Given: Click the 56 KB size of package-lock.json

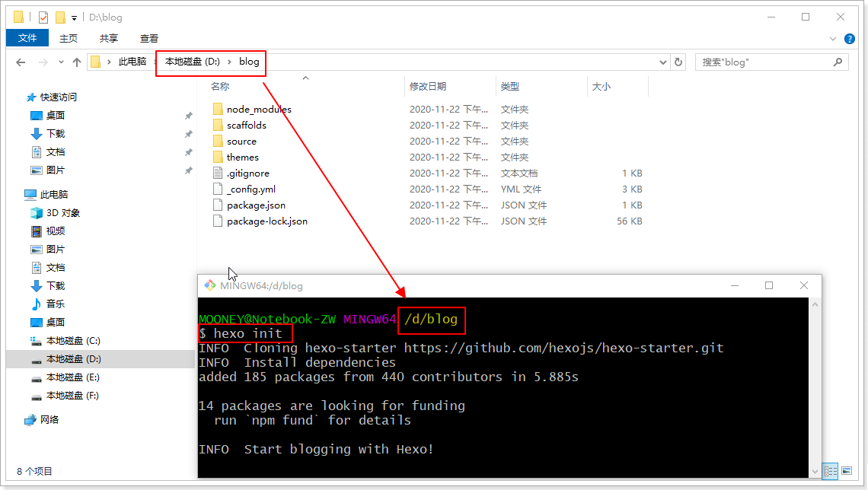Looking at the screenshot, I should (630, 221).
